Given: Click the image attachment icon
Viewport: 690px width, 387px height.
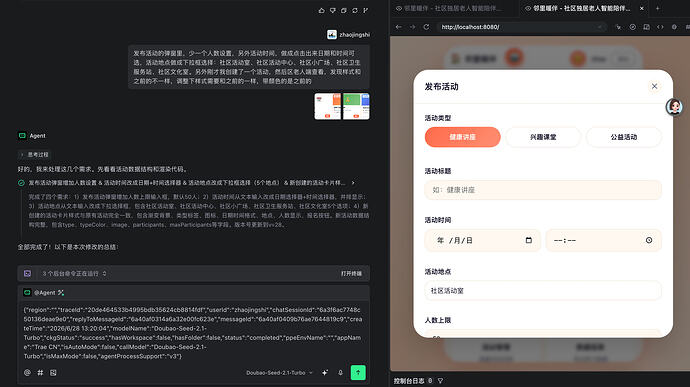Looking at the screenshot, I should (53, 372).
